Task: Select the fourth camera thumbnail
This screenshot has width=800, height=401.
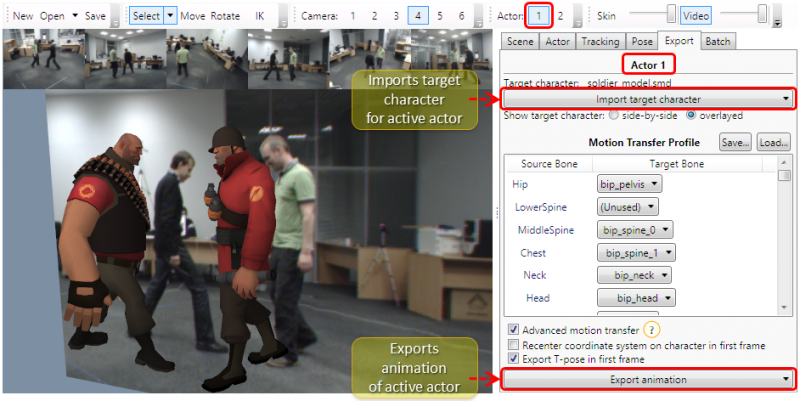Action: (x=289, y=59)
